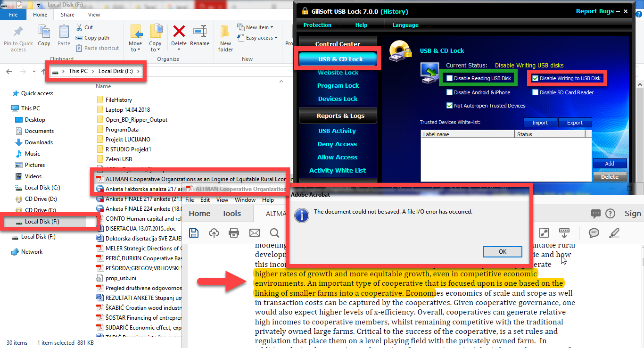Select the pmp_usb.ini file
Viewport: 644px width, 348px height.
click(116, 278)
